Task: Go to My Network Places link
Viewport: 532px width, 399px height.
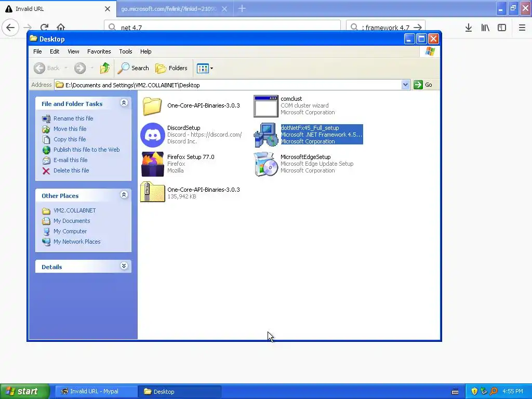Action: click(77, 242)
